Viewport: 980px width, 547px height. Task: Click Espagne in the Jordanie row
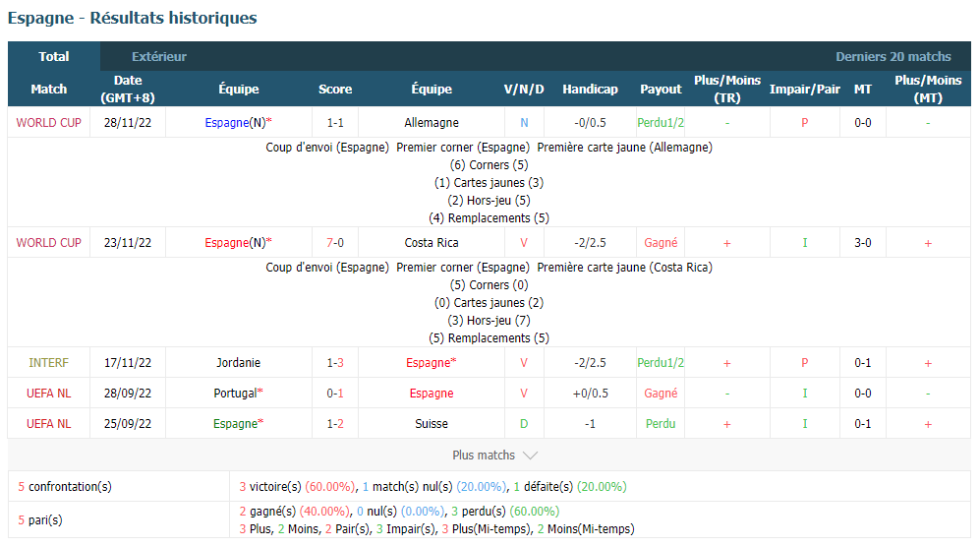tap(432, 363)
